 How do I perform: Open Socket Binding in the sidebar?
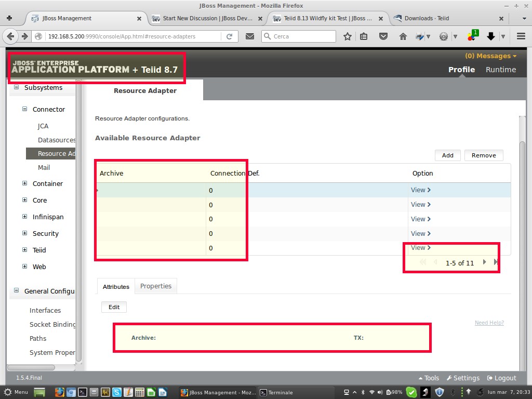[52, 324]
